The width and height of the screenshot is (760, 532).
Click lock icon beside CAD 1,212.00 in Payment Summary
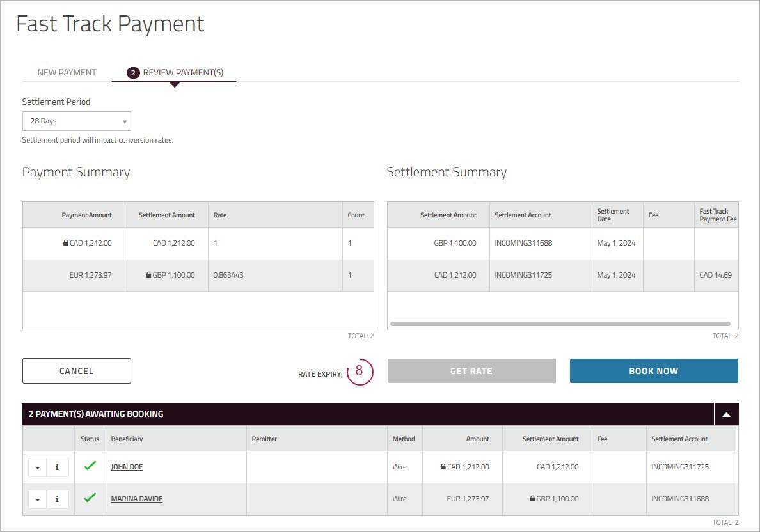click(x=65, y=243)
